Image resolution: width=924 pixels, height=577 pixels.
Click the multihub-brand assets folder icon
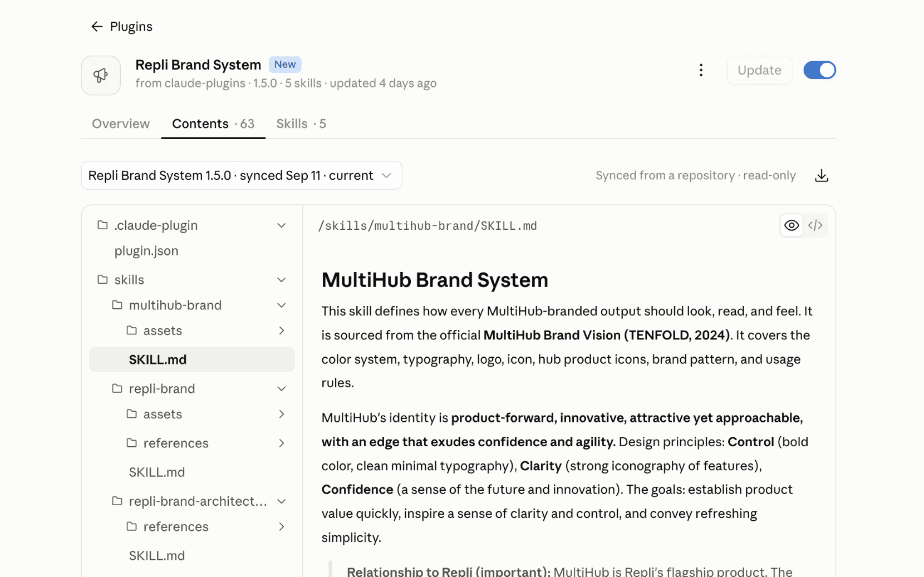click(131, 330)
